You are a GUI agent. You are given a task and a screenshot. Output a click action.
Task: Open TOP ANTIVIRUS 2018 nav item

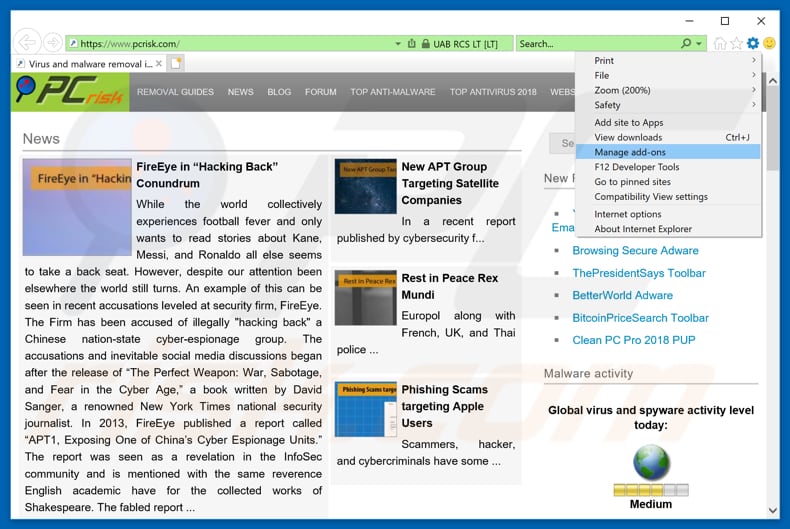click(493, 92)
